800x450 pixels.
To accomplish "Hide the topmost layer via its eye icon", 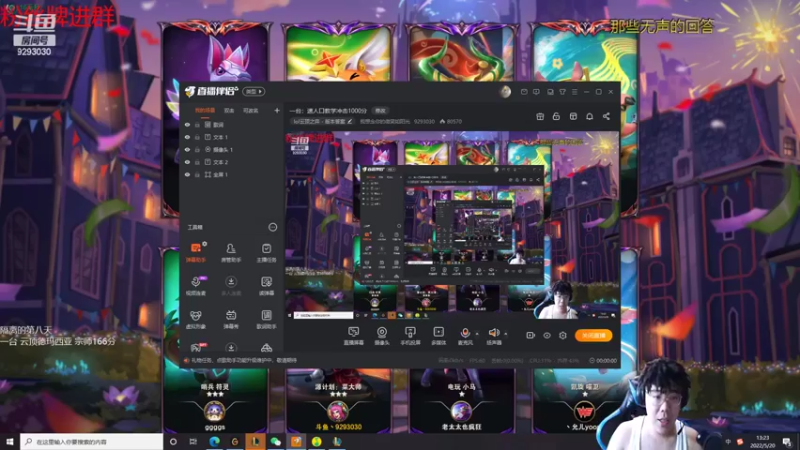I will pos(187,124).
